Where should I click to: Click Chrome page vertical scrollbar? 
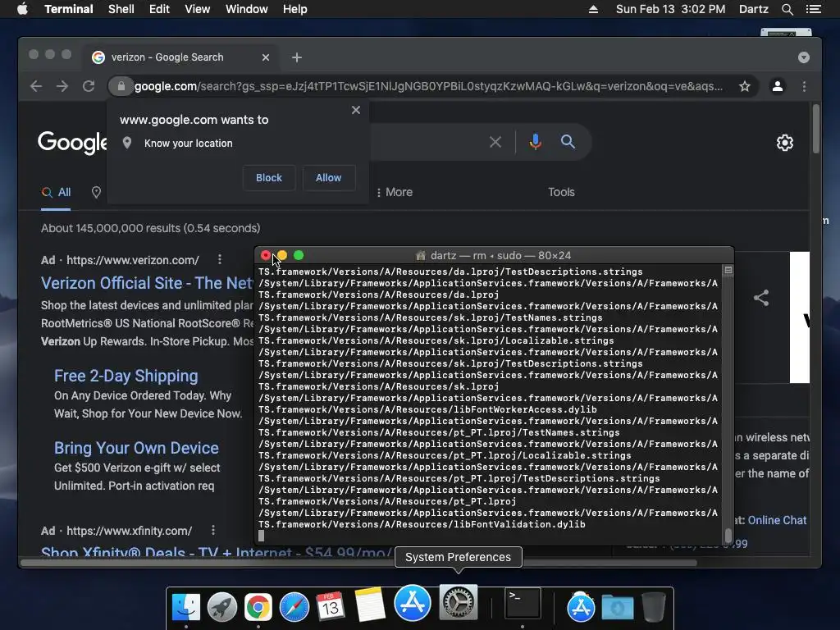point(815,130)
